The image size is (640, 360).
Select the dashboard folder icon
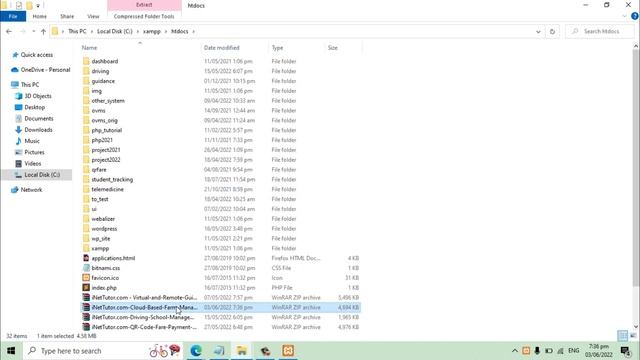(86, 61)
